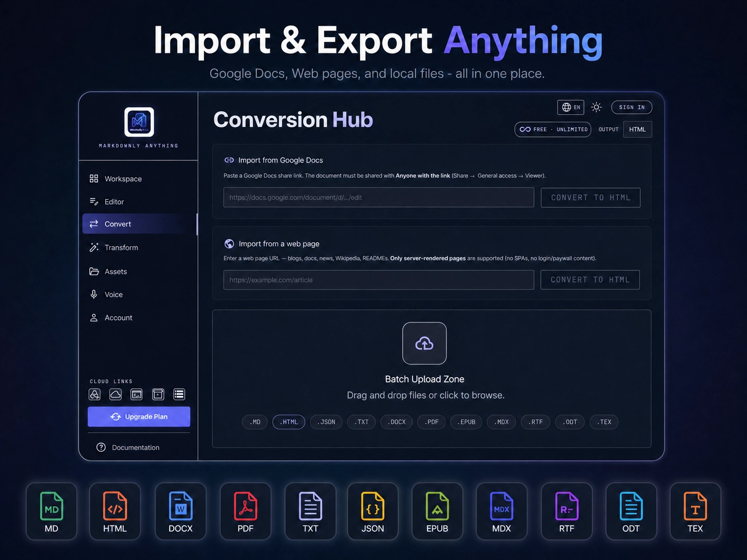Click the Upgrade Plan button

tap(139, 417)
